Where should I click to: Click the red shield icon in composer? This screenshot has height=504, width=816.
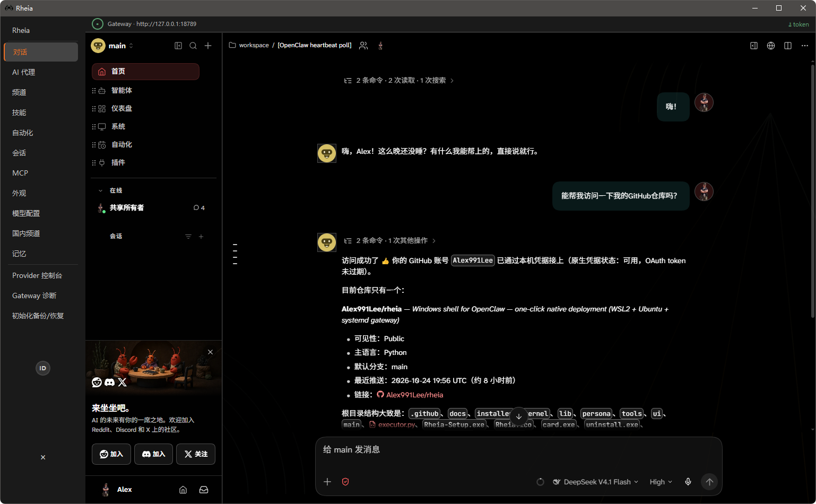pyautogui.click(x=345, y=482)
